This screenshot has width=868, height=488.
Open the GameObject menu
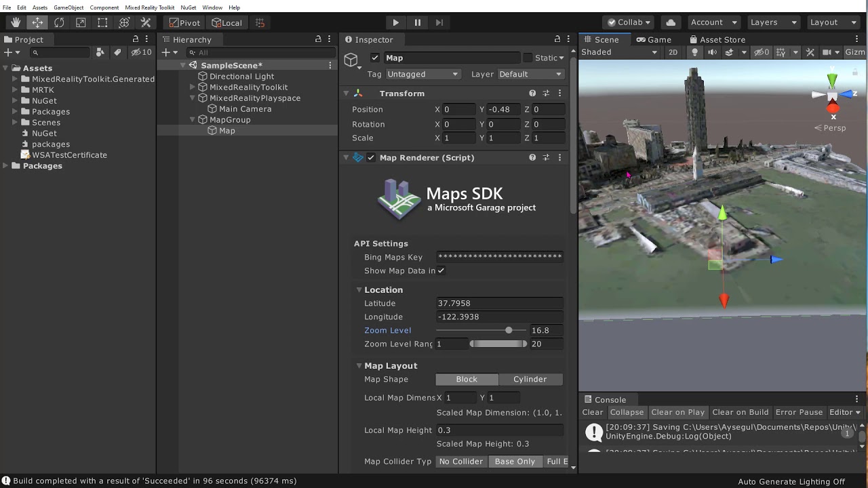tap(68, 7)
